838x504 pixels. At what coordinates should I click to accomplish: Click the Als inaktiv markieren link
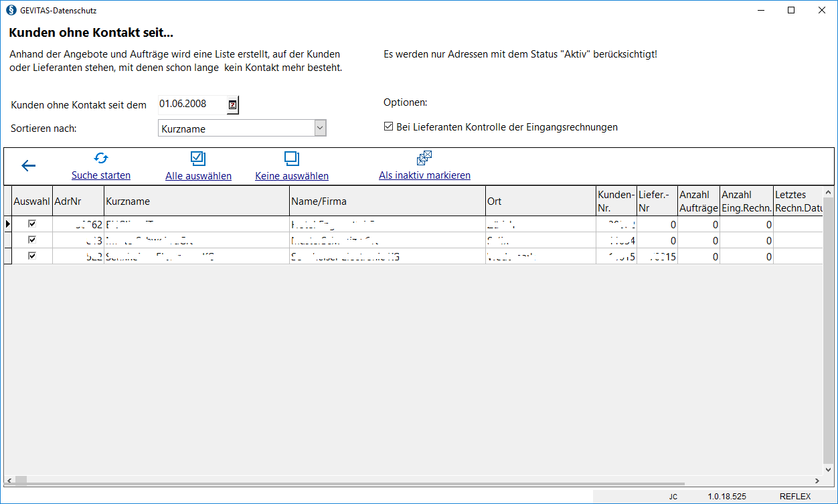tap(424, 175)
